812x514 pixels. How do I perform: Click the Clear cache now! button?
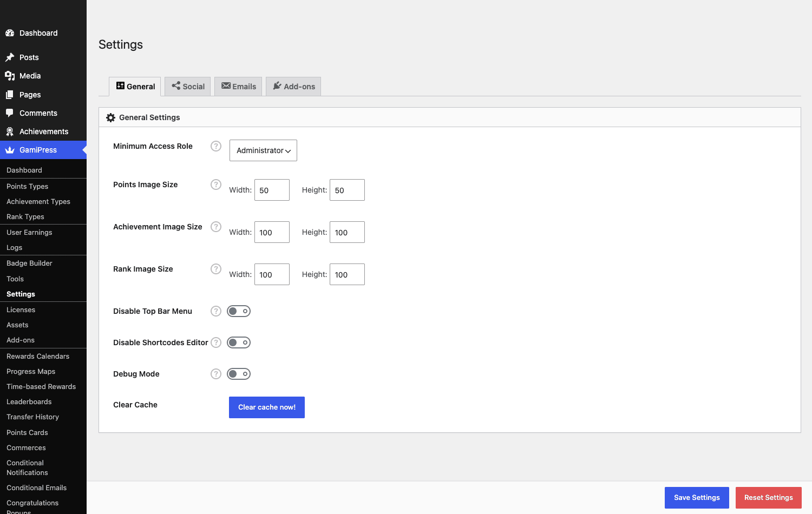pos(267,407)
